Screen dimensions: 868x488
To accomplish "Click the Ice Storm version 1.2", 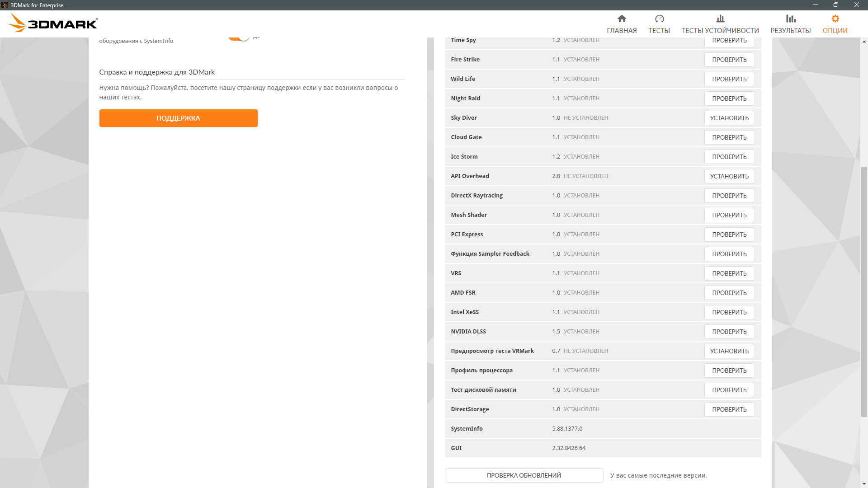I will [556, 156].
